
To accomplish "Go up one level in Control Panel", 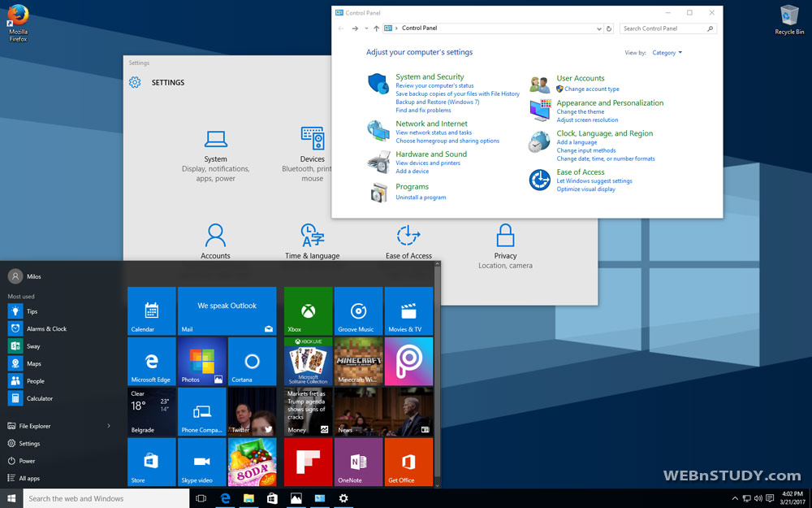I will (377, 28).
